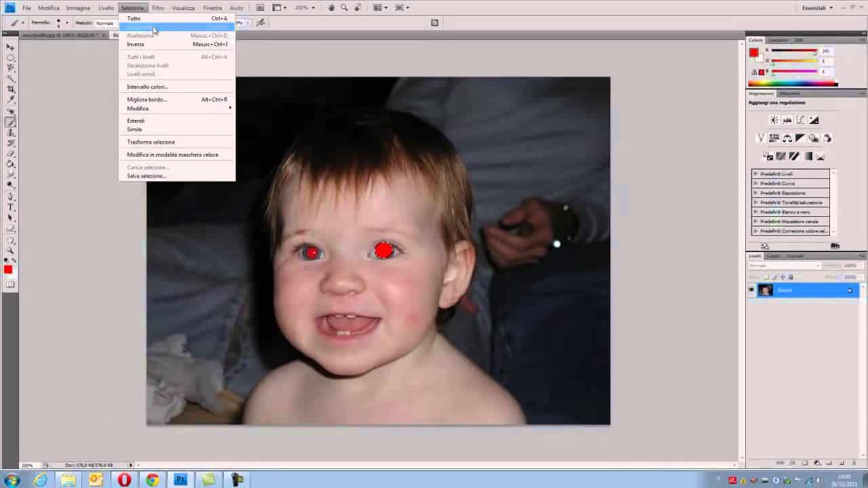This screenshot has height=488, width=868.
Task: Click the red foreground color swatch
Action: (x=9, y=269)
